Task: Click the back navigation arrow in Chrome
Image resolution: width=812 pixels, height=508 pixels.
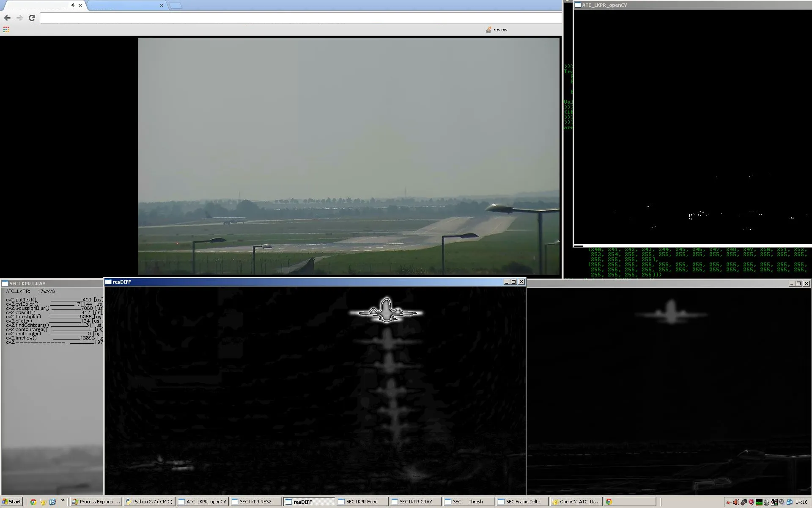Action: pos(7,18)
